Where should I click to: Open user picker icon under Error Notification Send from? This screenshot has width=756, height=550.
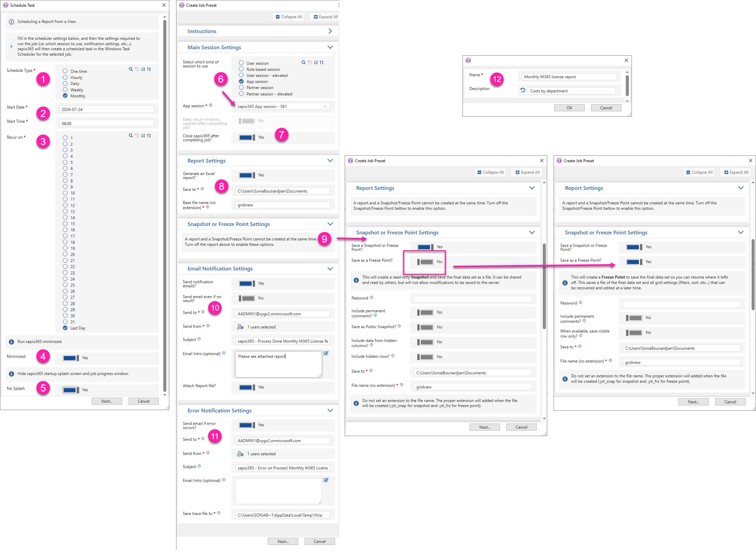tap(240, 454)
